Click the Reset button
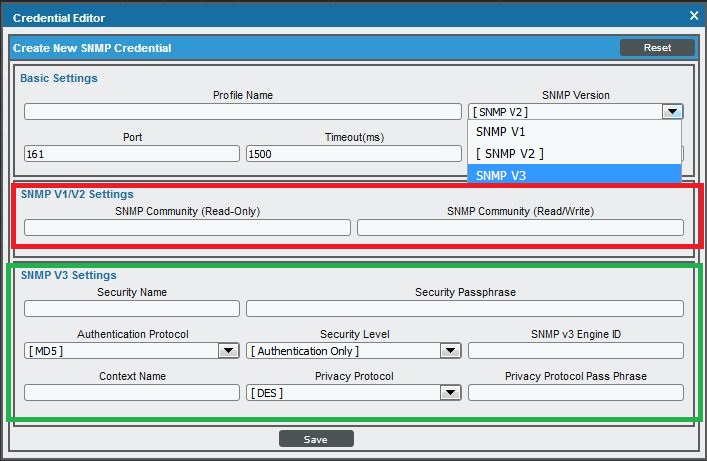707x461 pixels. pyautogui.click(x=656, y=48)
